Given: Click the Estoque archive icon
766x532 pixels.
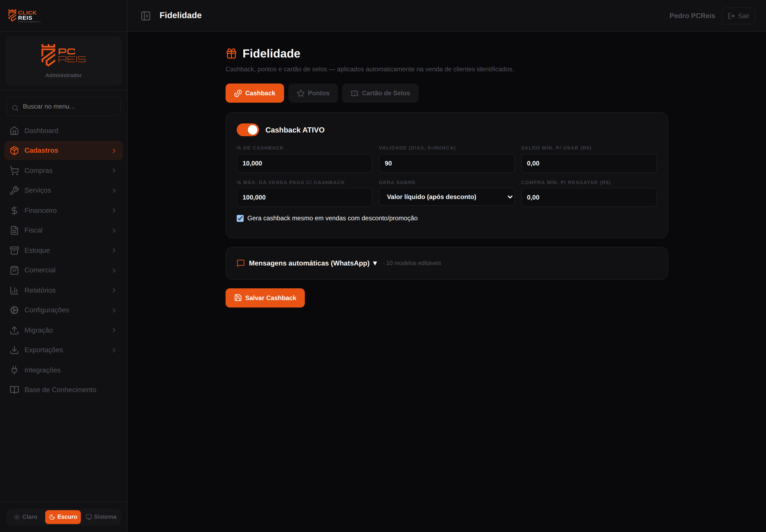Looking at the screenshot, I should click(x=14, y=250).
